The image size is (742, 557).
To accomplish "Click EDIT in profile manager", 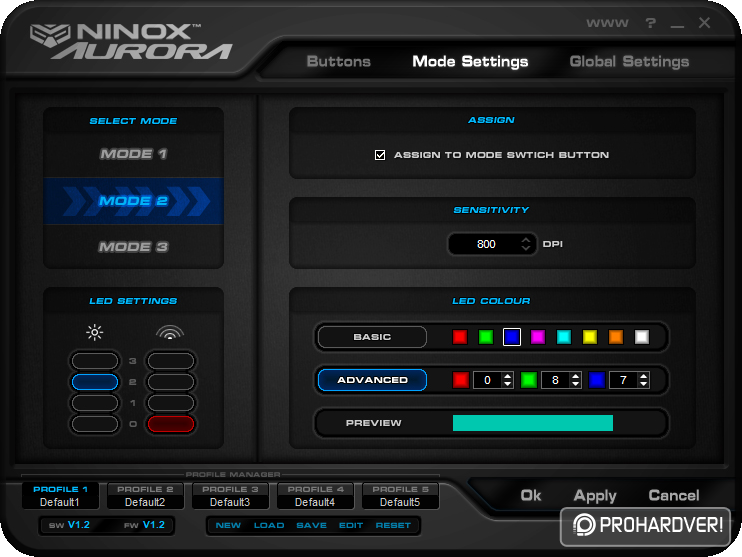I will [x=351, y=526].
